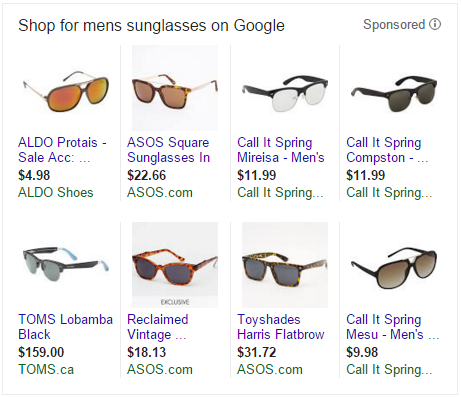461x397 pixels.
Task: Follow the Reclaimed Vintage product link
Action: 158,327
